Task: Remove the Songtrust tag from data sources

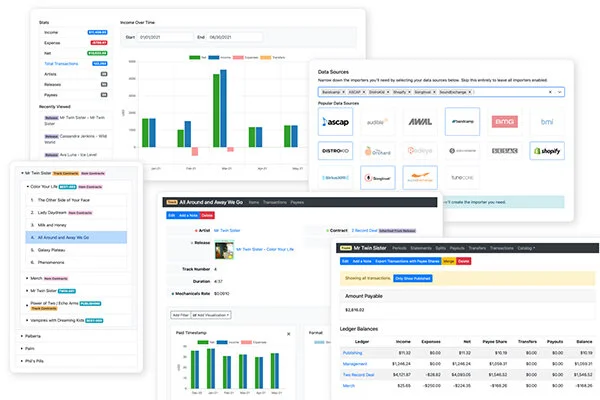Action: click(434, 92)
